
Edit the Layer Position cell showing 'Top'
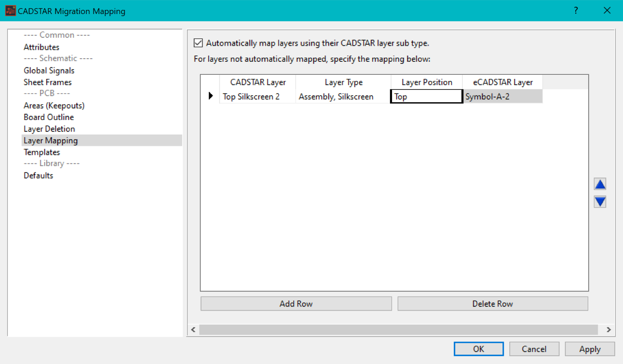click(427, 97)
